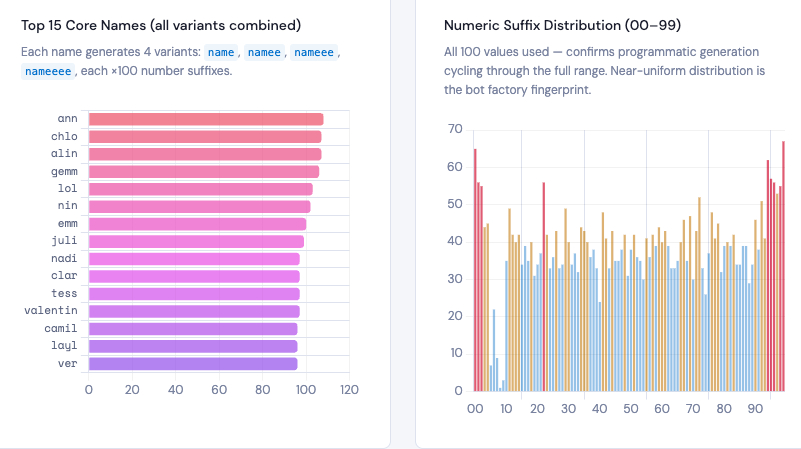The image size is (801, 449).
Task: Click the 'camil' bar
Action: [192, 329]
